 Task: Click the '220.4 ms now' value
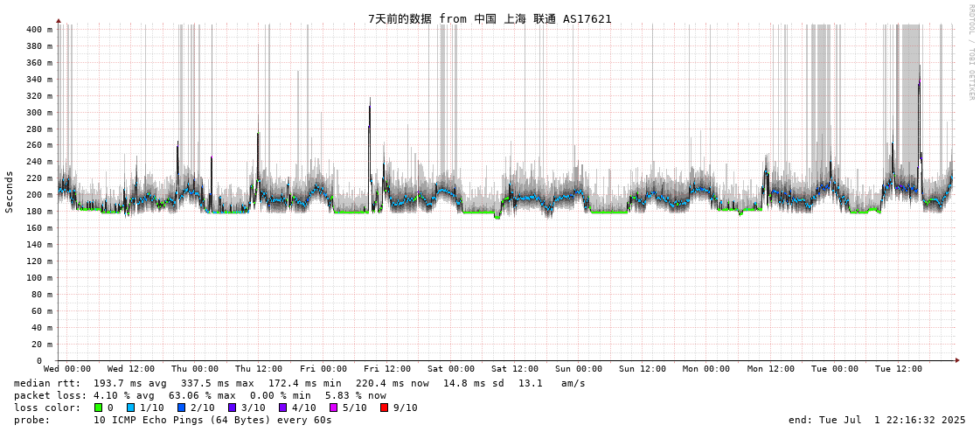pyautogui.click(x=393, y=383)
